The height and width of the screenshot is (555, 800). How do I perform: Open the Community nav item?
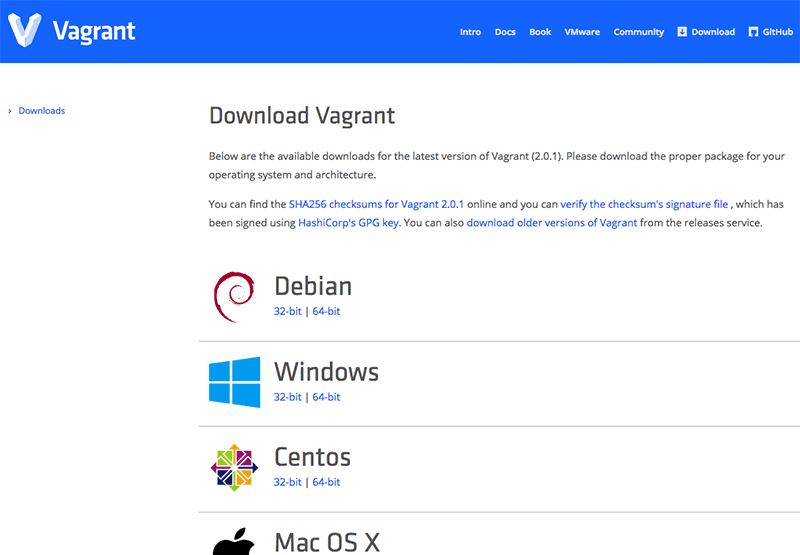(x=638, y=32)
